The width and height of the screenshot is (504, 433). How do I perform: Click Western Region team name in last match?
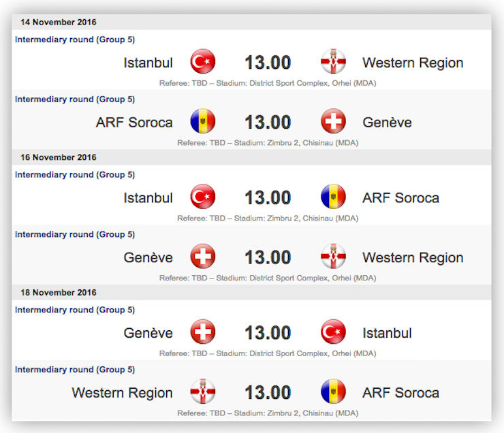(122, 393)
